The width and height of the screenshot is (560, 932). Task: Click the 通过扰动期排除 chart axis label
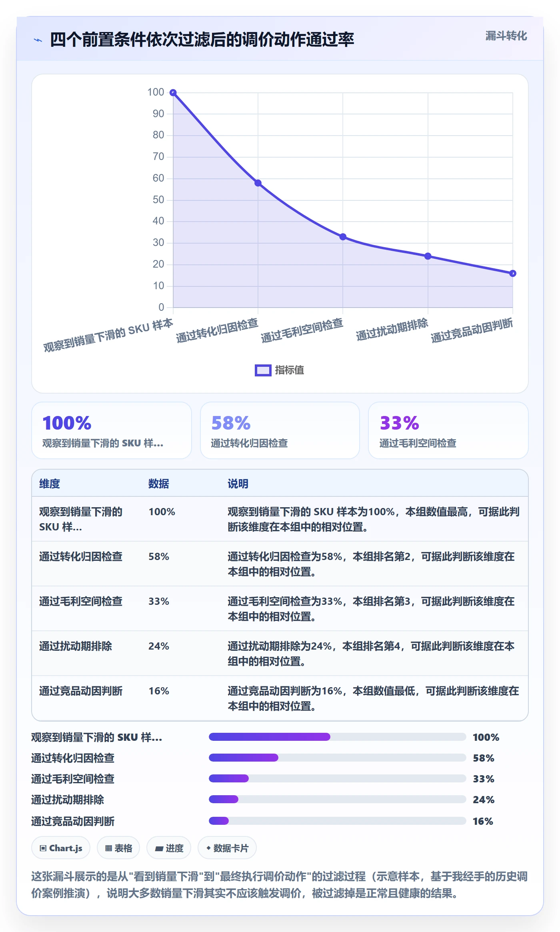(x=392, y=330)
